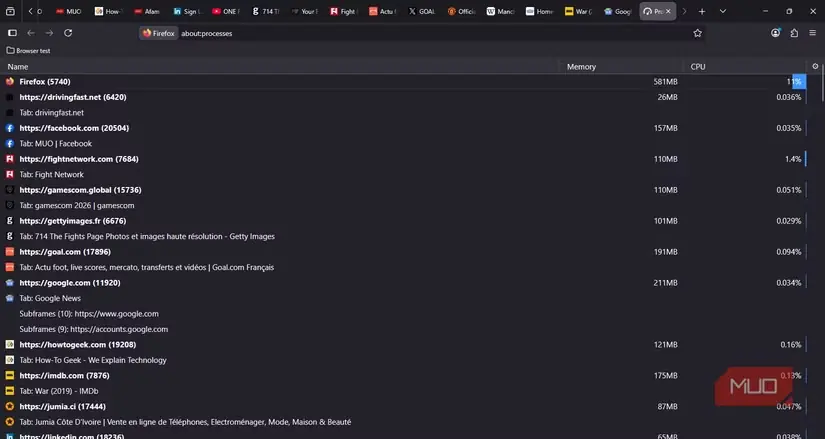Click favicon beside Tab: How-To Geek
This screenshot has width=825, height=439.
[9, 360]
